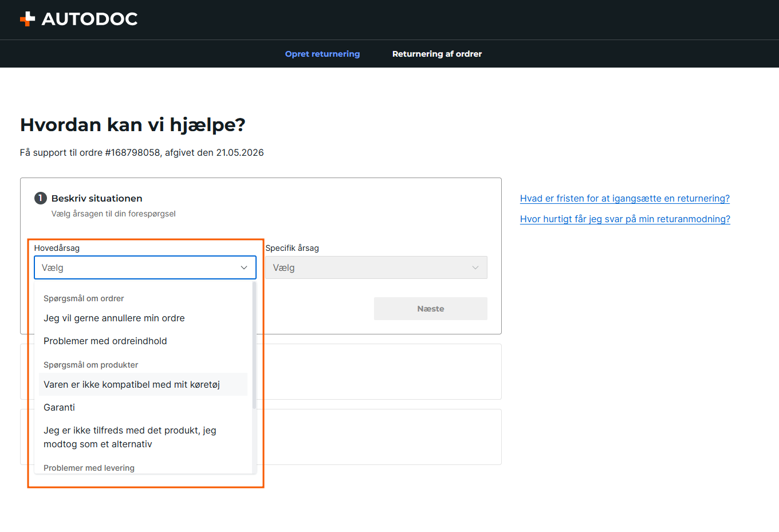Switch to Opret returnering tab
This screenshot has width=779, height=532.
(322, 54)
